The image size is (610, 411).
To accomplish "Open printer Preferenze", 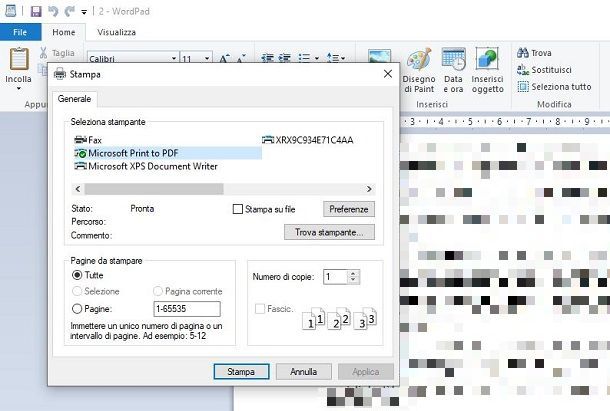I will pyautogui.click(x=349, y=209).
